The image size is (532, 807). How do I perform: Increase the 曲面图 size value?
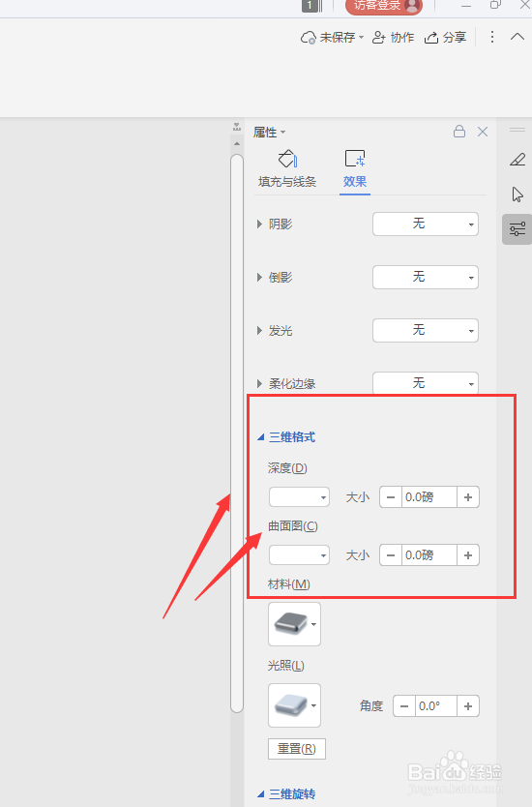(468, 555)
